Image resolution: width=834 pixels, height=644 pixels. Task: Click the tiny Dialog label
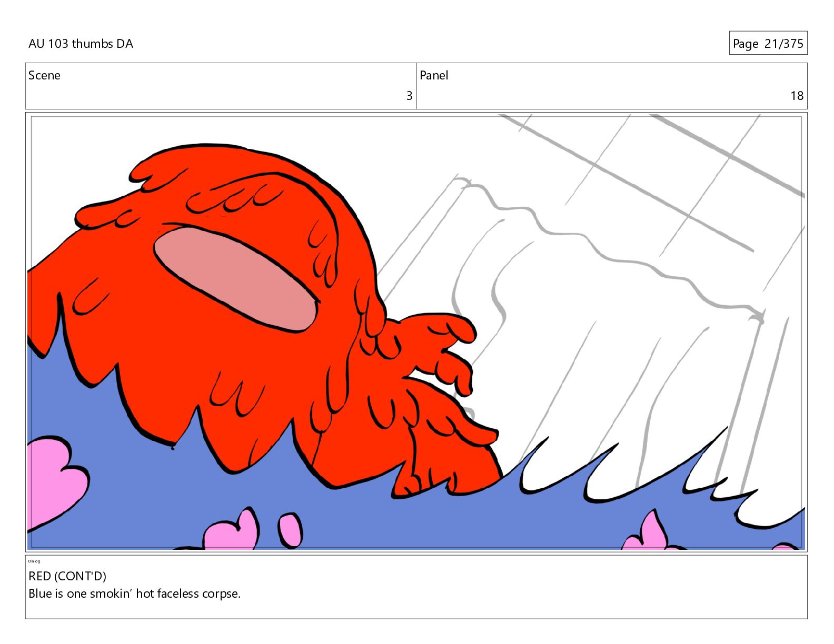pyautogui.click(x=34, y=561)
